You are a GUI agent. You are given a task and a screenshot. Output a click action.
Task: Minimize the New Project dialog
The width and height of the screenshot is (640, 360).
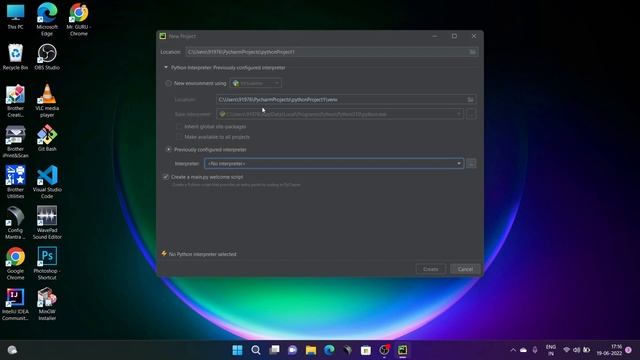435,36
